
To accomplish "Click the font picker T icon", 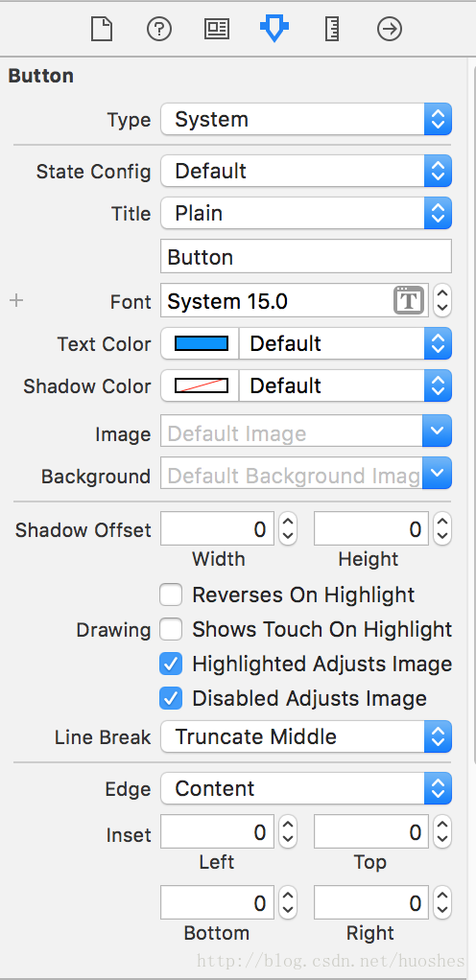I will 409,301.
